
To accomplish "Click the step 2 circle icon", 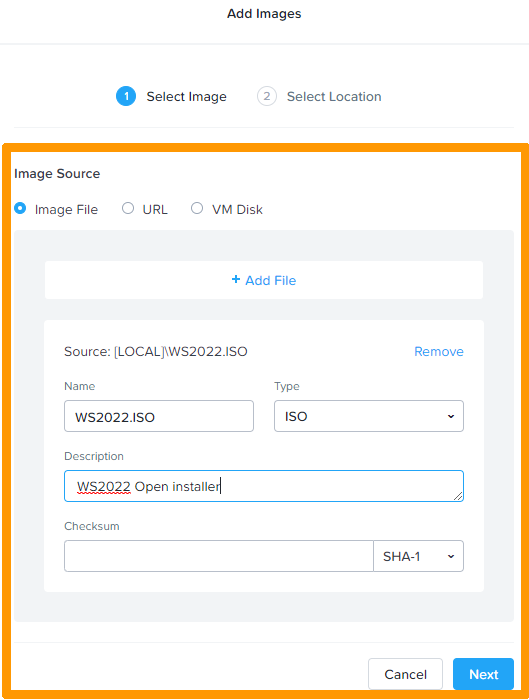I will (x=267, y=96).
